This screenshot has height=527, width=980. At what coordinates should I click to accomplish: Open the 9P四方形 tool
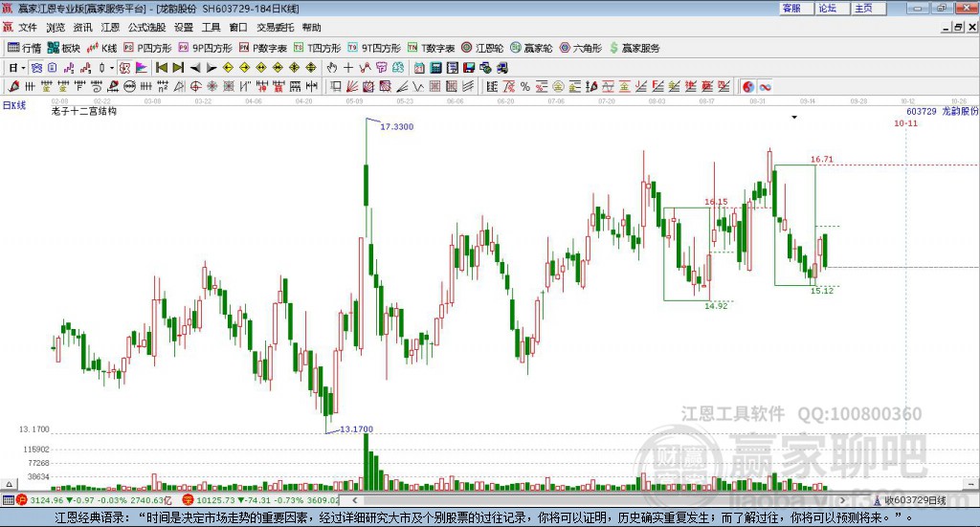[205, 48]
